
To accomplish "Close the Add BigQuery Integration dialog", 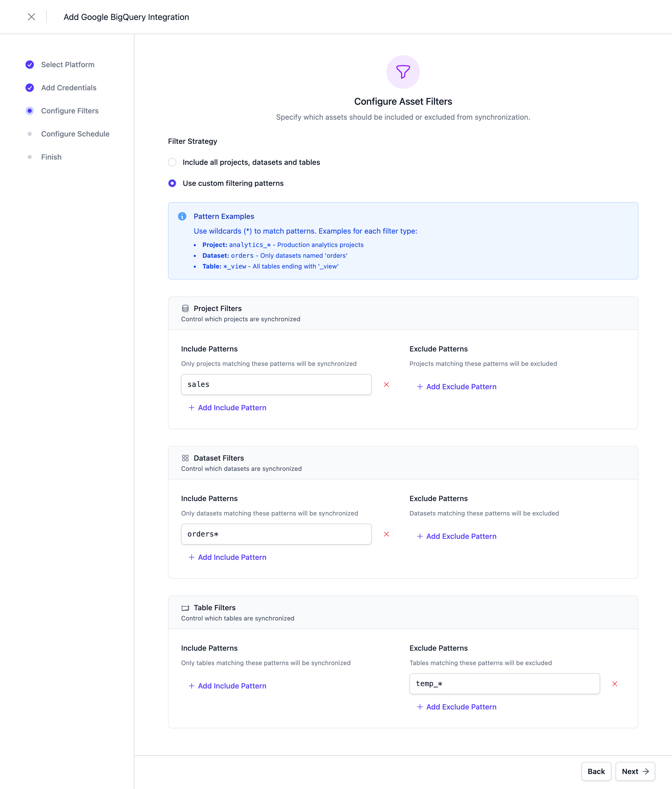I will coord(31,17).
